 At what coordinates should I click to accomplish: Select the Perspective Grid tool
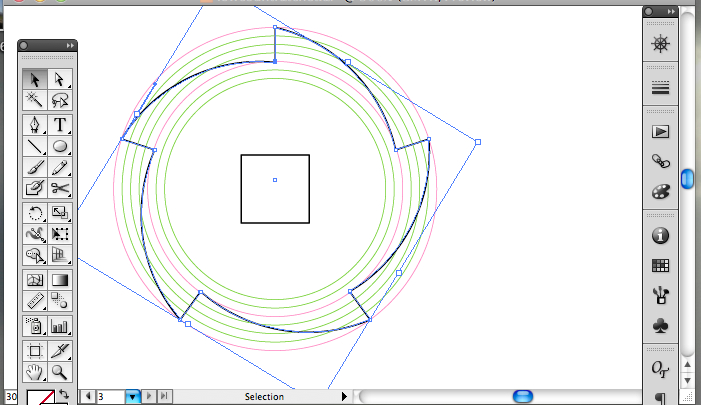point(59,255)
